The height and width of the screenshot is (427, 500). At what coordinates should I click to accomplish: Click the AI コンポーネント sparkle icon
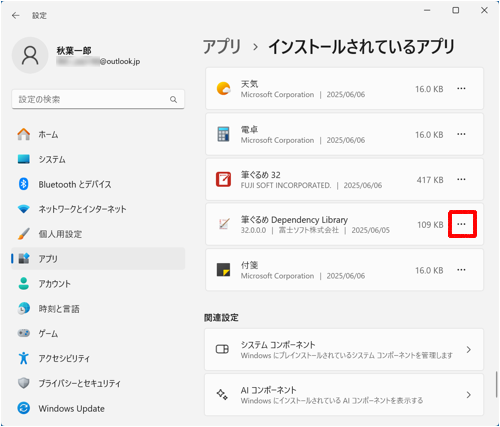(x=222, y=395)
